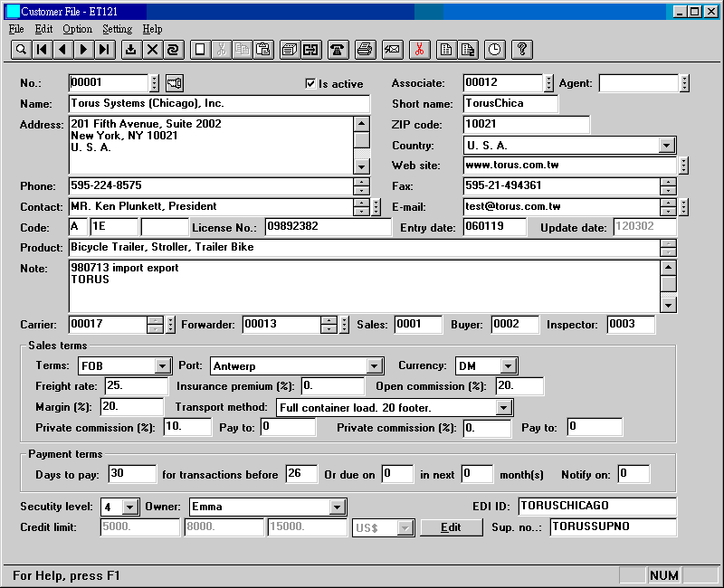Viewport: 724px width, 588px height.
Task: Click the delete X toolbar icon
Action: (x=151, y=50)
